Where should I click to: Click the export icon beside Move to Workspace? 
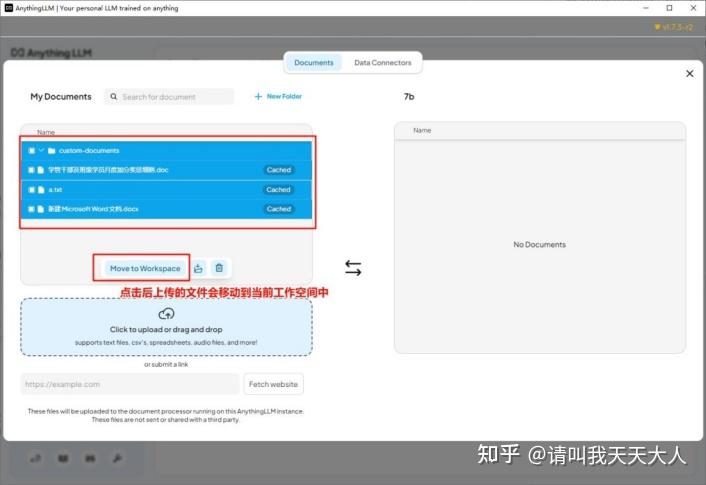point(198,268)
